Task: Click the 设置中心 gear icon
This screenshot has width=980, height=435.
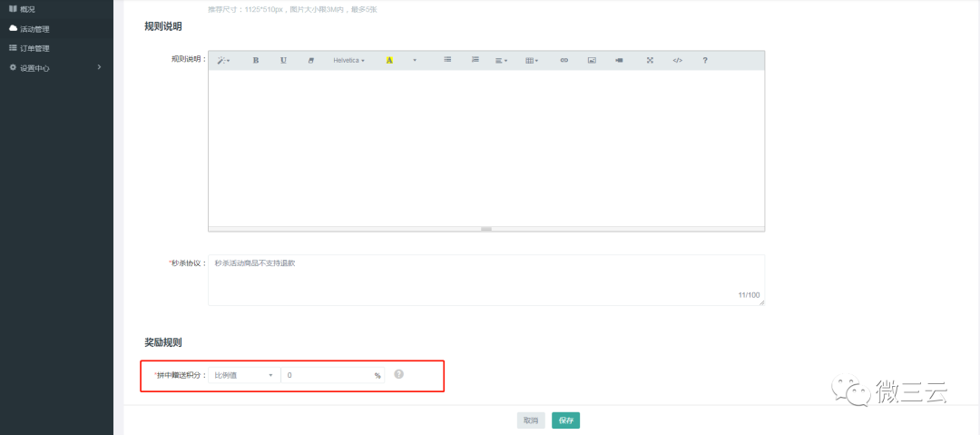Action: [13, 67]
